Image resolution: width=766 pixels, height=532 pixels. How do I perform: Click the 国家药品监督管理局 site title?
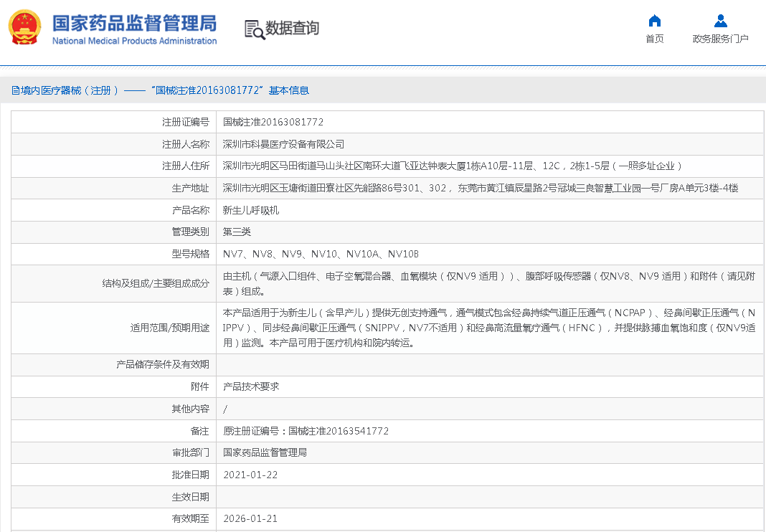click(x=134, y=22)
